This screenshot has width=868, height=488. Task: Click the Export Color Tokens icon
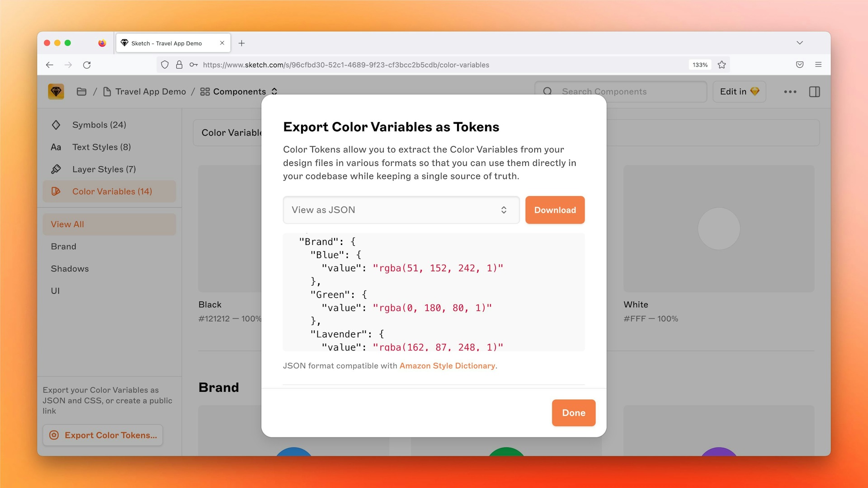pos(55,435)
